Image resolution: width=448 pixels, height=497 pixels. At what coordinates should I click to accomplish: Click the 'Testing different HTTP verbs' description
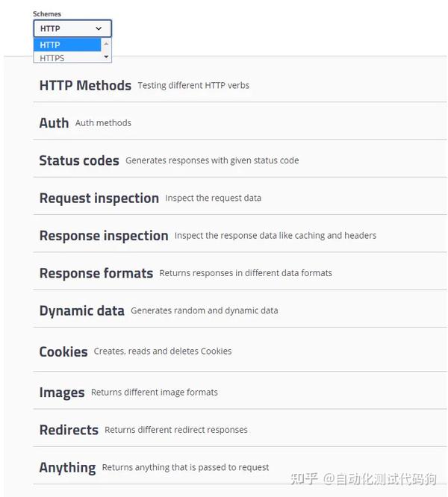(193, 86)
